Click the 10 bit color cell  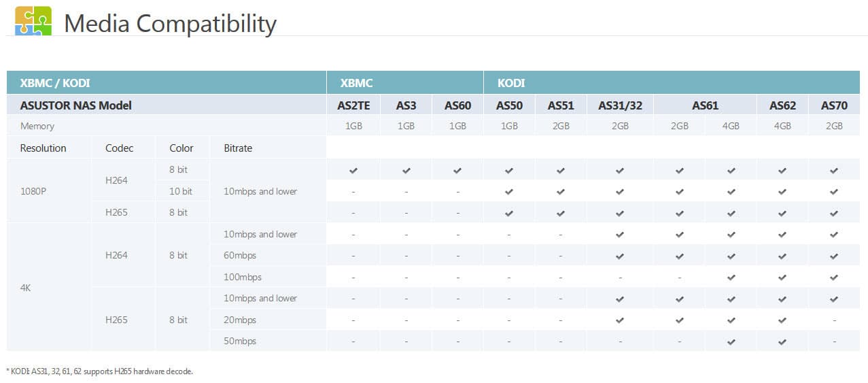pos(181,192)
